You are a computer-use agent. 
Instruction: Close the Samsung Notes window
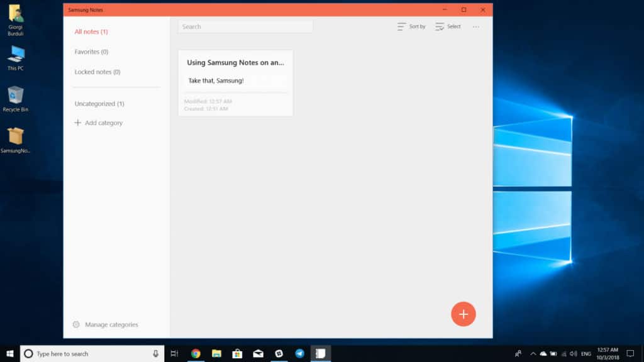483,10
